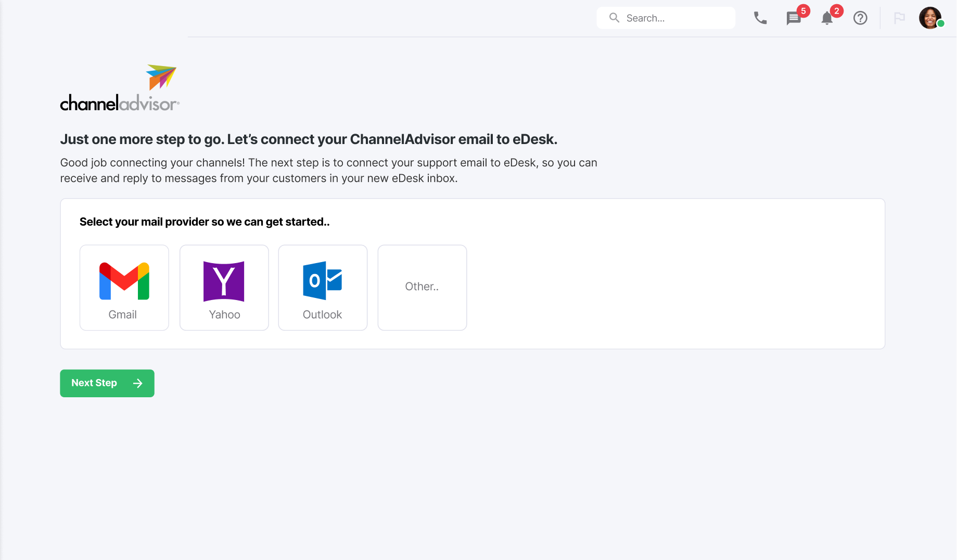Choose the Other.. mail provider option
The image size is (957, 560).
coord(423,288)
